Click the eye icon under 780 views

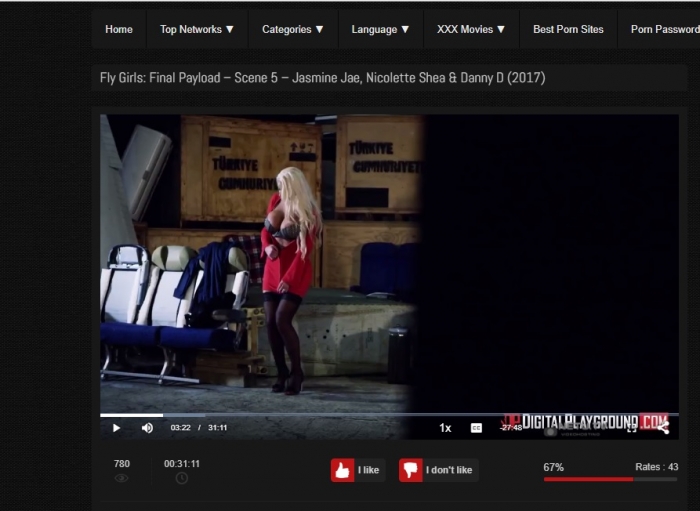point(121,478)
